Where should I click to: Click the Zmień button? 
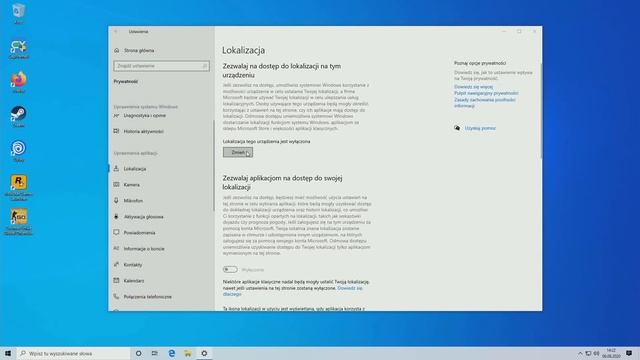(x=238, y=152)
